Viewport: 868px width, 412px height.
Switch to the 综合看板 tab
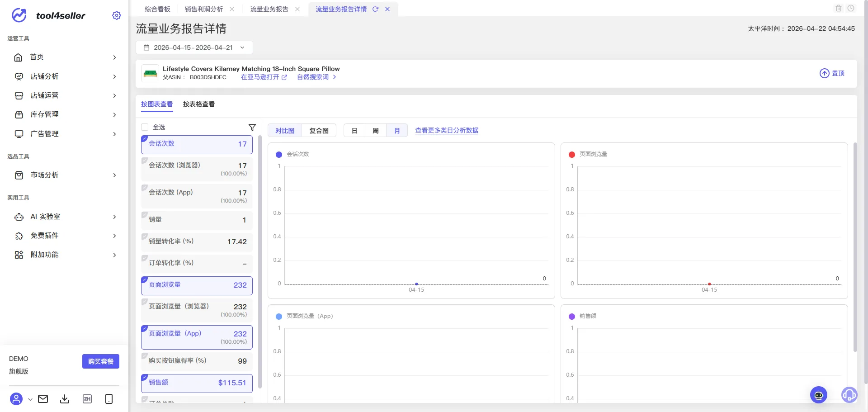click(157, 9)
